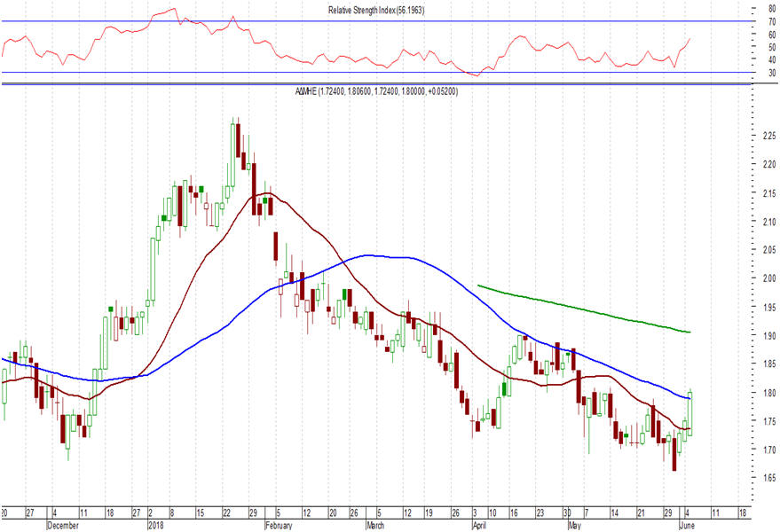Click the 30 label on RSI scale

click(x=772, y=73)
